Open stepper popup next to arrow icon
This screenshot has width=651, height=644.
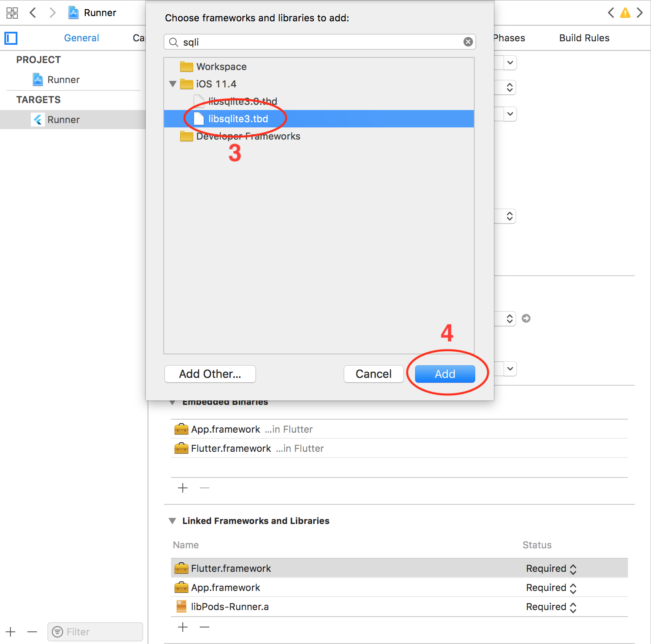click(510, 319)
